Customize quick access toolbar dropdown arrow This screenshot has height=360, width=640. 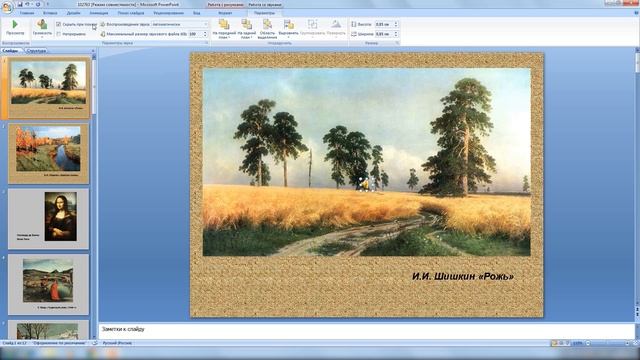click(x=47, y=4)
